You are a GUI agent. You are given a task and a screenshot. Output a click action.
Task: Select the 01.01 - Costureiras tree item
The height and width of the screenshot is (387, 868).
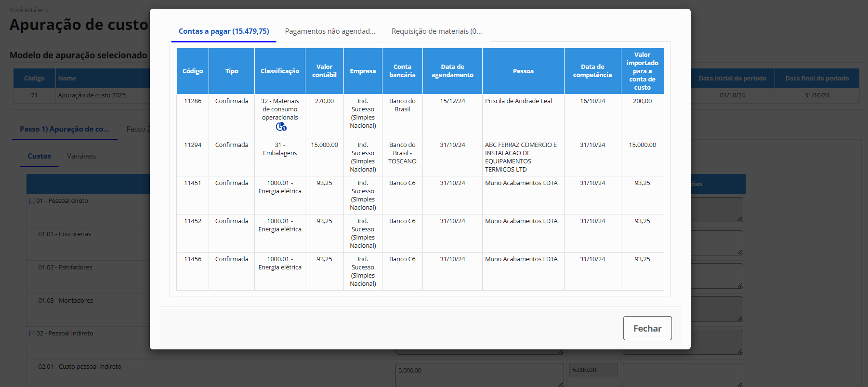coord(65,234)
